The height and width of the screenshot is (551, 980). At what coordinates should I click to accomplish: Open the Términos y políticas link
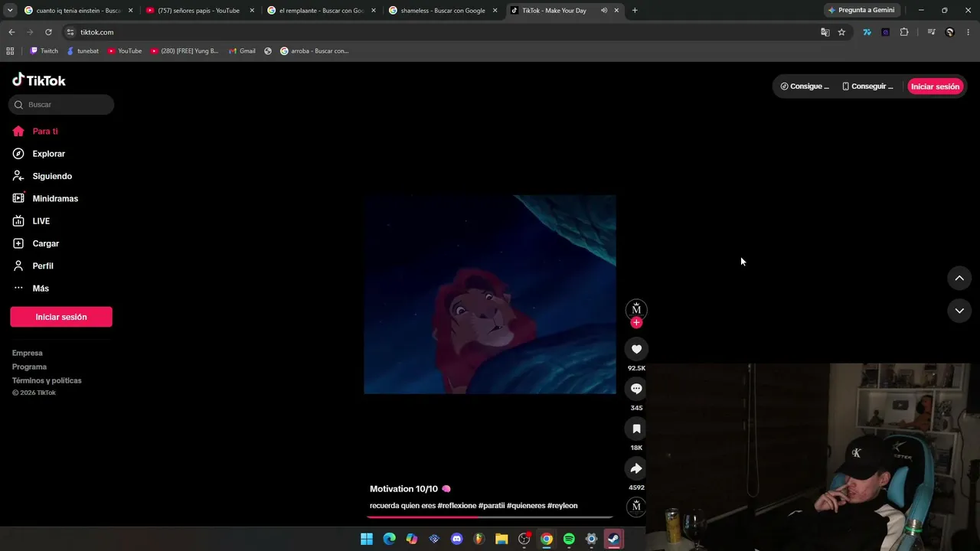[x=47, y=380]
